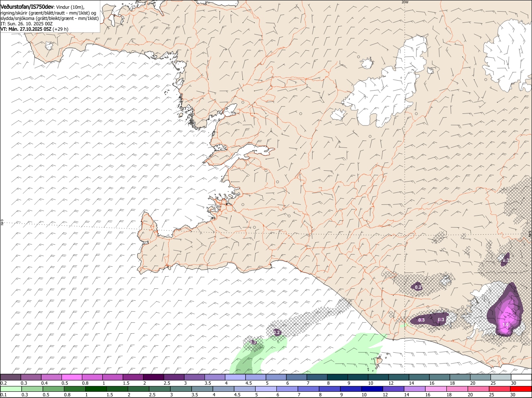Select lower legend swatch above 0.5
Viewport: 532px width, 398px height.
53,389
